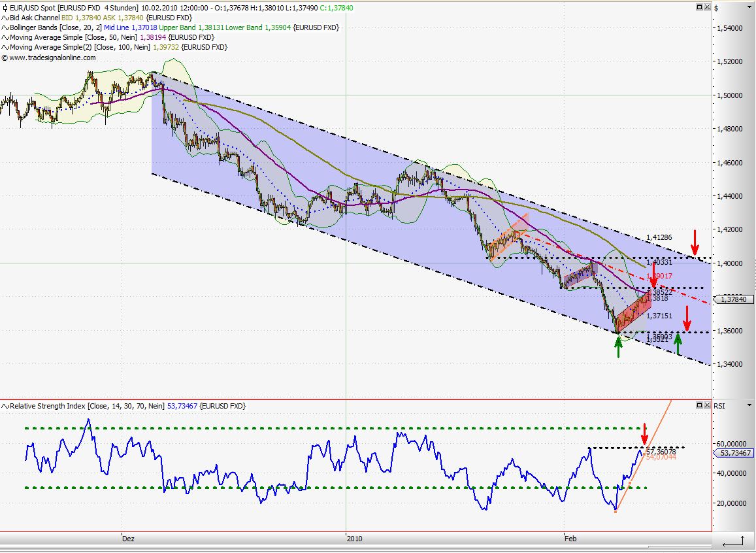The height and width of the screenshot is (553, 756).
Task: Select the Relative Strength Index indicator icon
Action: pyautogui.click(x=5, y=406)
